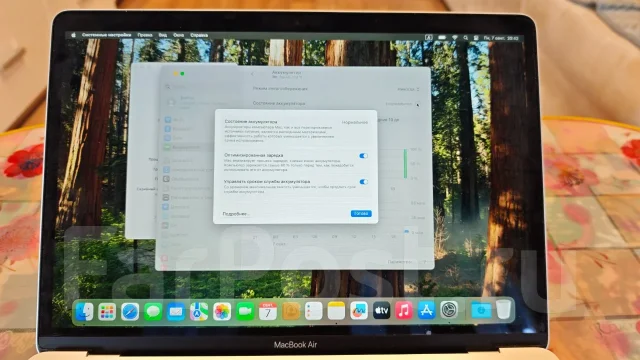Click the blue Готово button

click(361, 213)
